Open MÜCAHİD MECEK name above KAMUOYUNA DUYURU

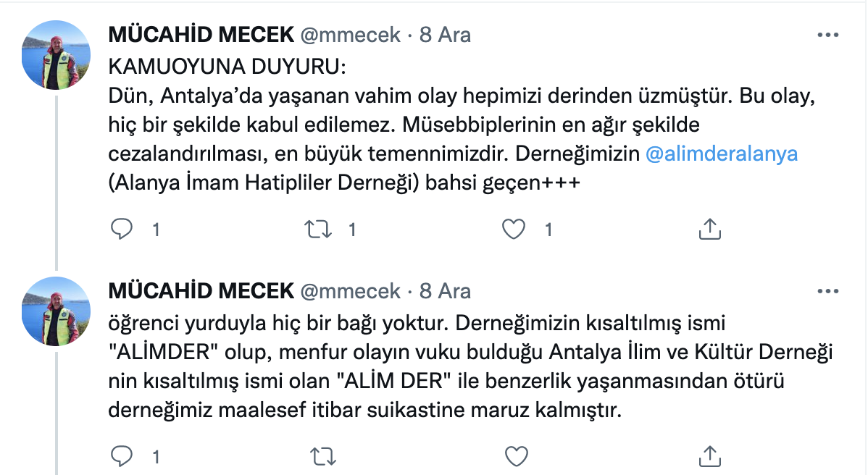pyautogui.click(x=201, y=35)
